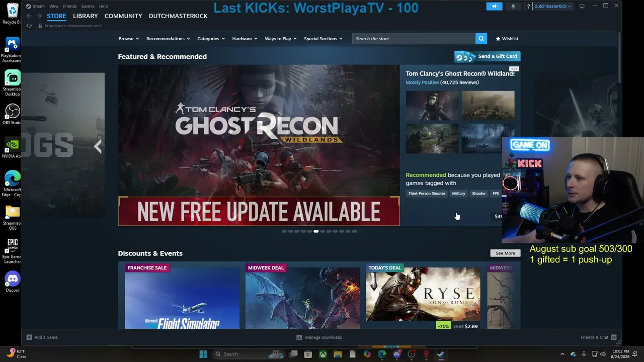Click the Manage Downloads icon
This screenshot has width=644, height=362.
click(x=299, y=337)
